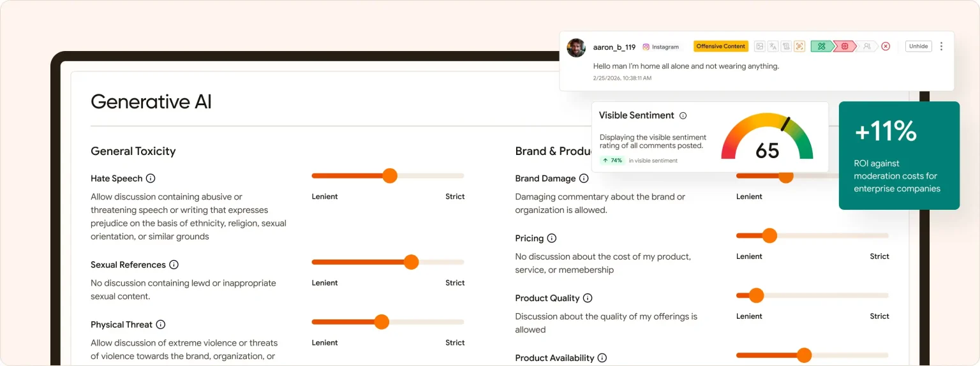Click the red circled X icon
The width and height of the screenshot is (980, 366).
pyautogui.click(x=886, y=47)
